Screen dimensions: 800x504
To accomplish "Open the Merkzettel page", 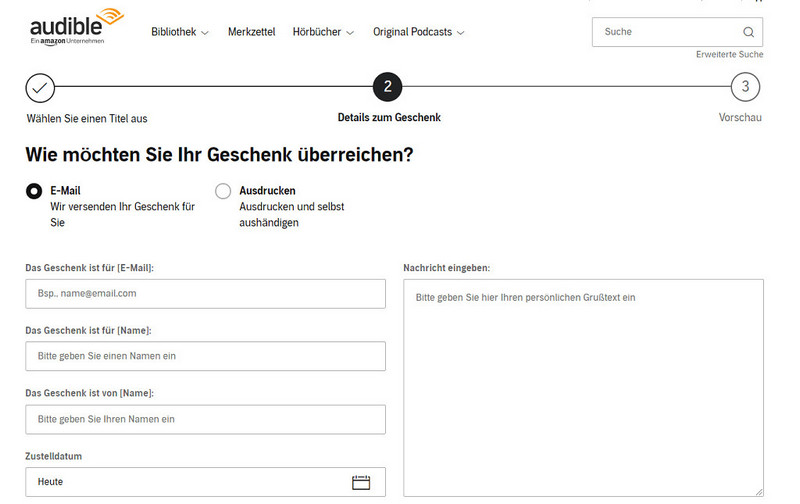I will click(252, 32).
